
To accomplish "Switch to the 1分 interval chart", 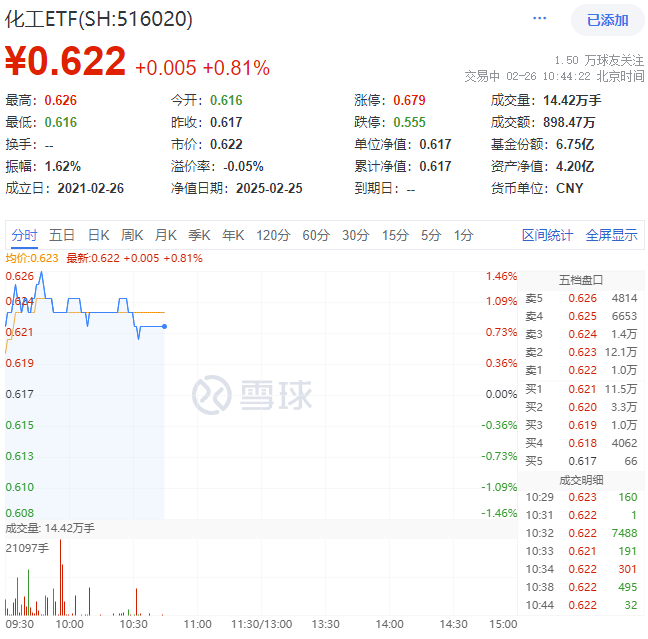I will point(463,235).
